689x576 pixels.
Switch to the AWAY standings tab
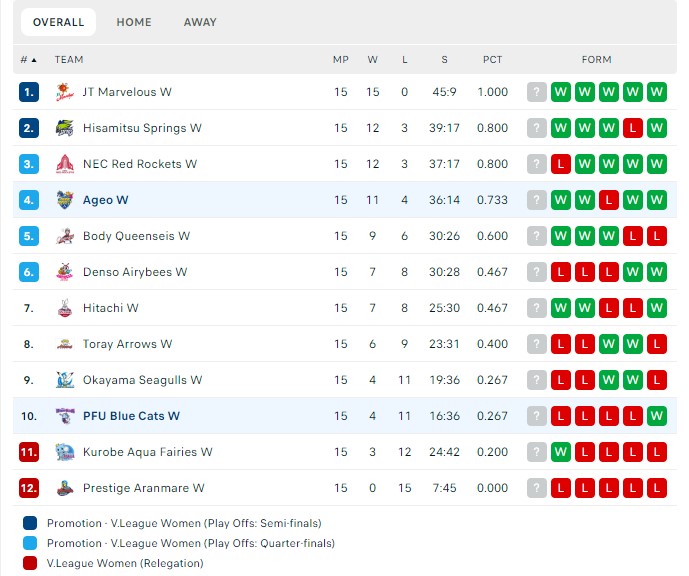[x=200, y=22]
